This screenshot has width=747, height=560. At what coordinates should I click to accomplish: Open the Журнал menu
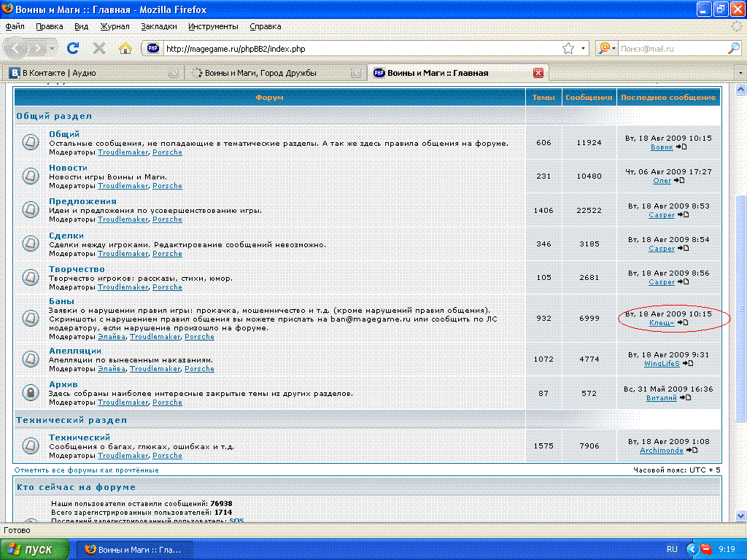115,27
